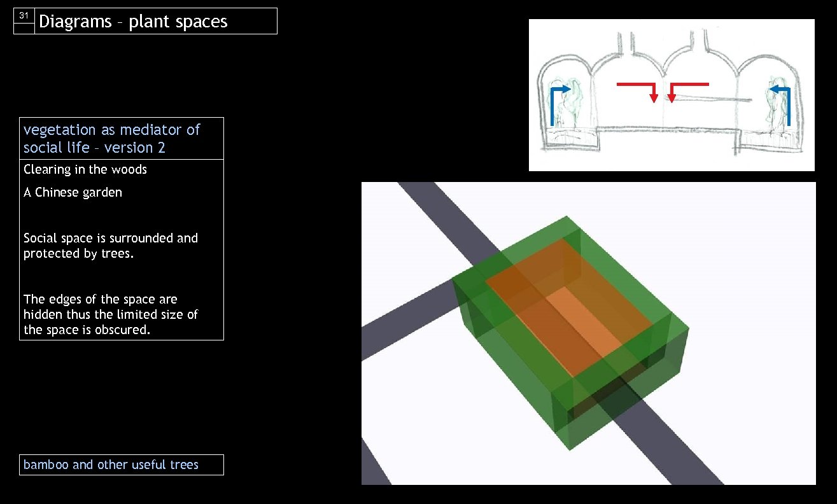This screenshot has height=504, width=837.
Task: Click 'Social space is surrounded' paragraph
Action: point(110,245)
